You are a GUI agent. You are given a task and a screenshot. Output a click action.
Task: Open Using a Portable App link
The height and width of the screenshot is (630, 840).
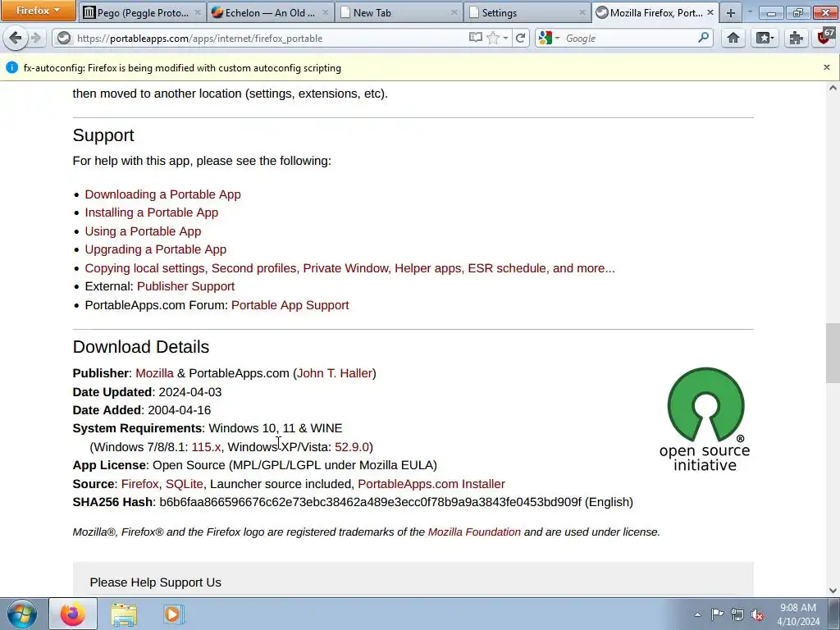[143, 231]
